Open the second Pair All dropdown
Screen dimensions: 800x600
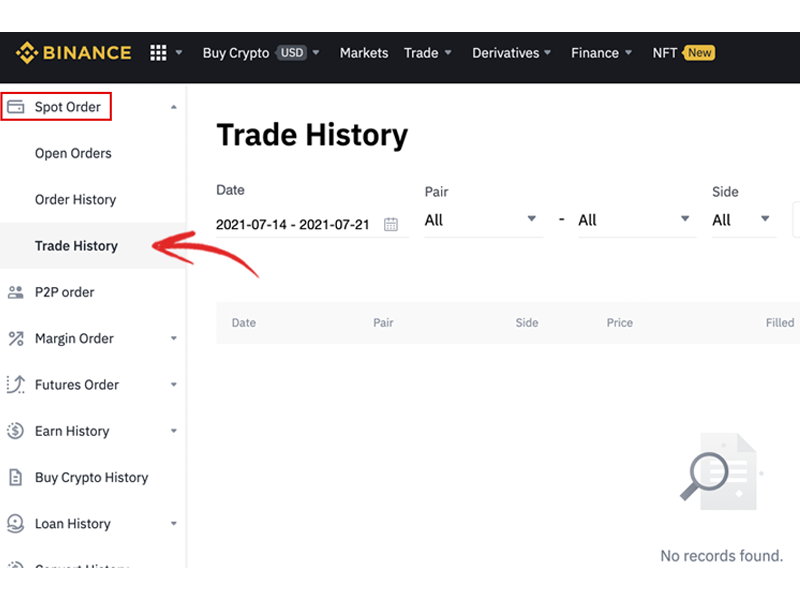coord(637,220)
